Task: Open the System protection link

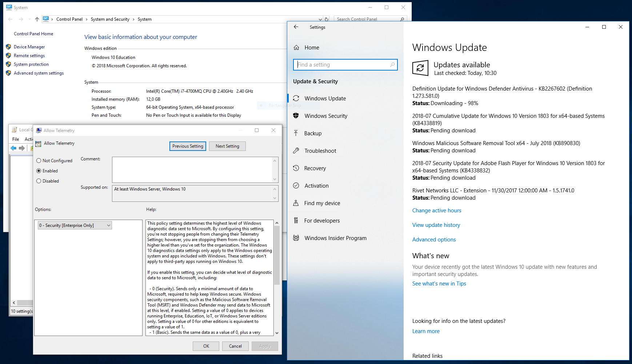Action: tap(31, 64)
